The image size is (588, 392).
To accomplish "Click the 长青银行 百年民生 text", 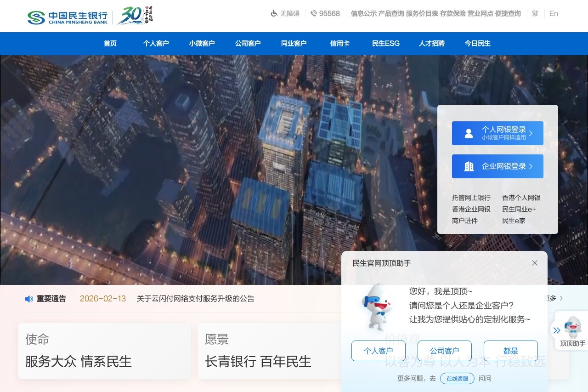I will tap(258, 362).
